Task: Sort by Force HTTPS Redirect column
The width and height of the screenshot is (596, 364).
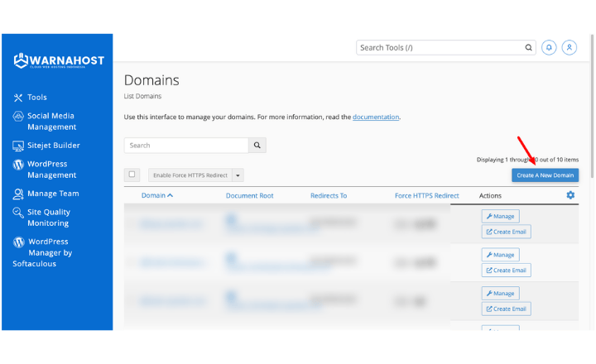Action: pyautogui.click(x=427, y=196)
